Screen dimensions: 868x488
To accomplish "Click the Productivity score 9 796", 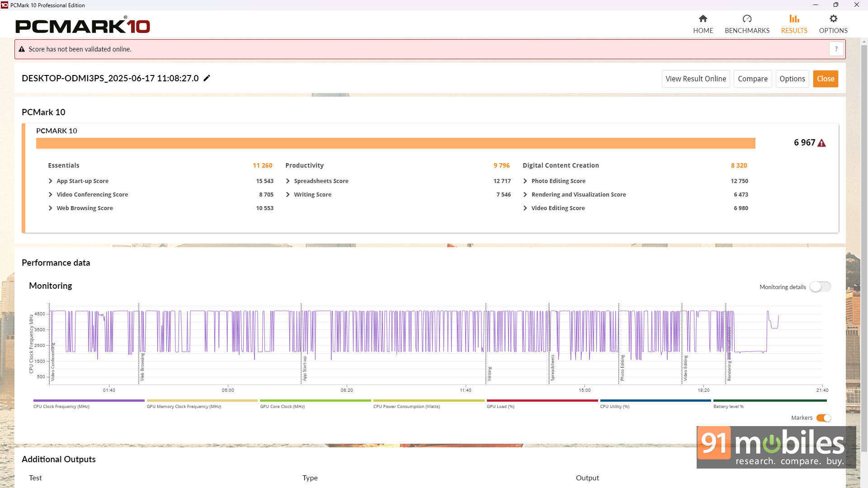I will [501, 165].
